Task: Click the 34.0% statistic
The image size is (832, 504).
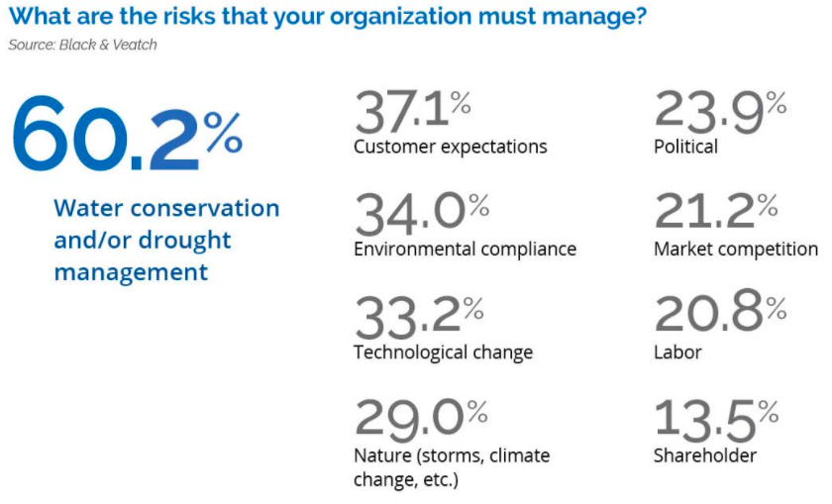Action: 422,213
